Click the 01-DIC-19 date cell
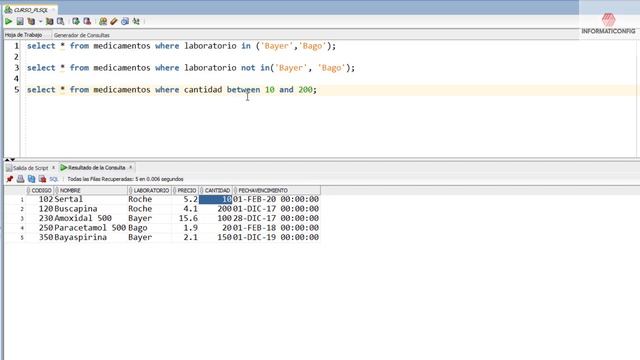Image resolution: width=640 pixels, height=360 pixels. point(276,237)
